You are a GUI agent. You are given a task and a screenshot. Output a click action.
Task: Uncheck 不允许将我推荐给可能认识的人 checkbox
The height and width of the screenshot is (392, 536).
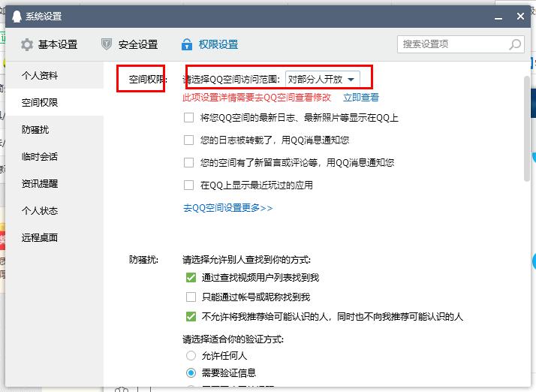pos(191,316)
